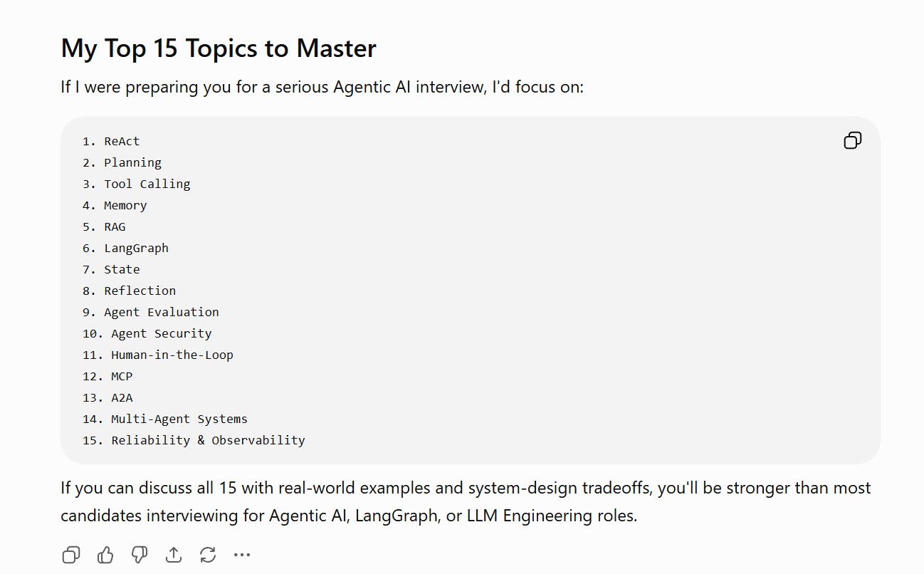
Task: Click the intro sentence about Agentic AI interview
Action: tap(322, 87)
